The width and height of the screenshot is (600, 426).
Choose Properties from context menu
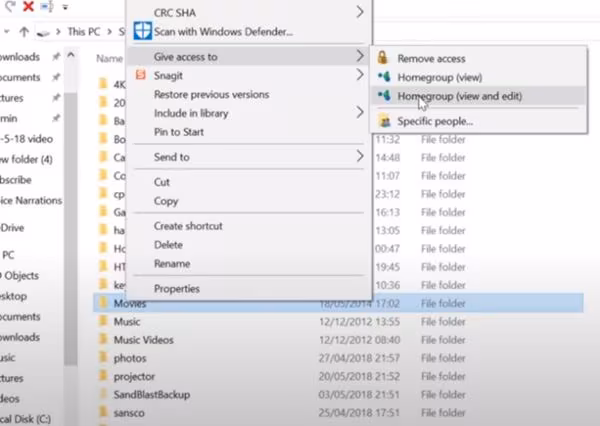[176, 289]
